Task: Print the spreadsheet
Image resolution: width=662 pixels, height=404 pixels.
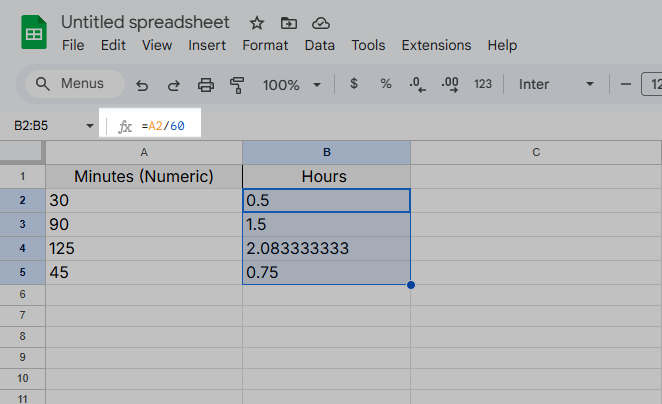Action: click(x=206, y=85)
